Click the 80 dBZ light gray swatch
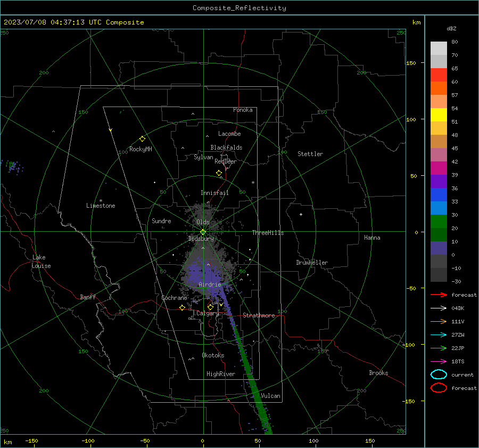Viewport: 479px width, 448px height. tap(439, 48)
